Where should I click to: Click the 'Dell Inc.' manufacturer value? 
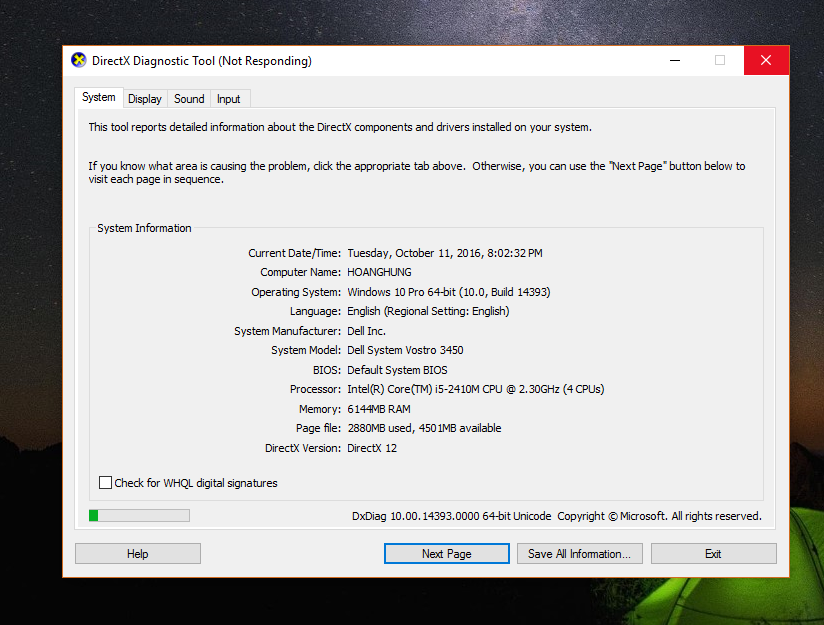(x=366, y=331)
